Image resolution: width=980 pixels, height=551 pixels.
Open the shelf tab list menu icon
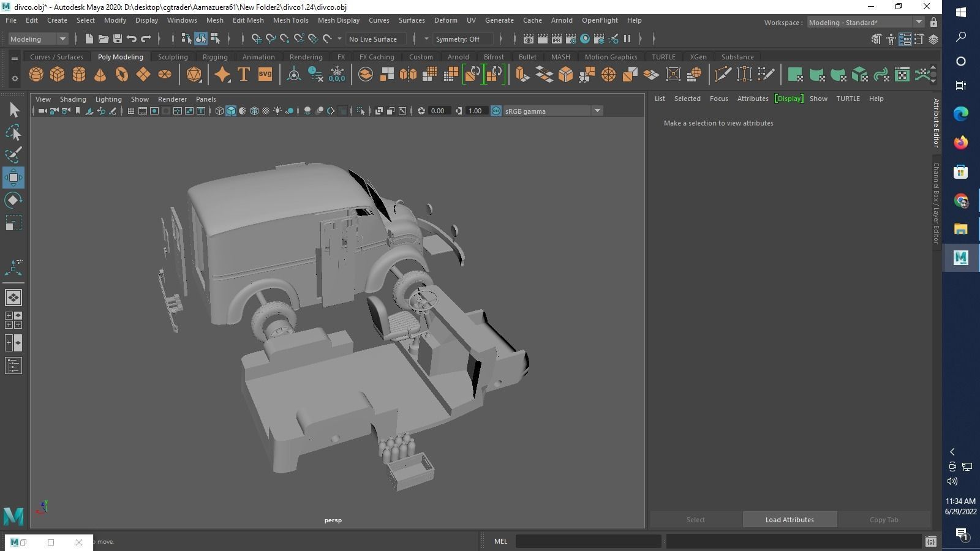click(x=15, y=59)
